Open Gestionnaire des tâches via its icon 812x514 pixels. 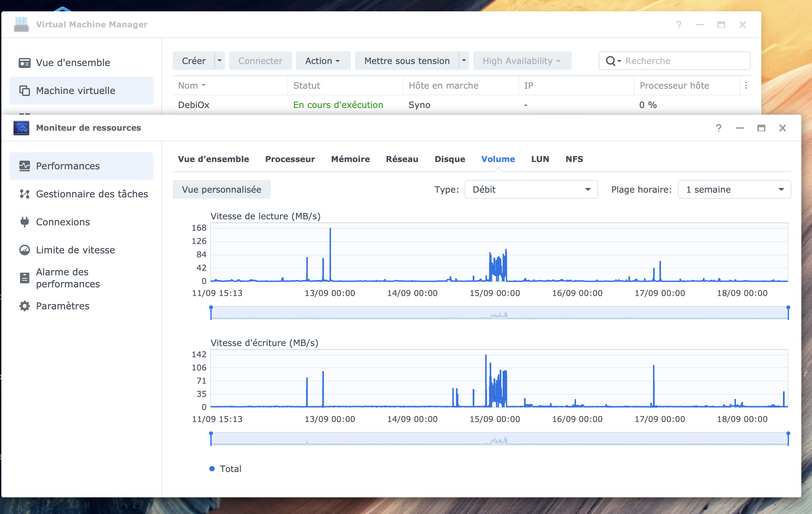(x=25, y=194)
